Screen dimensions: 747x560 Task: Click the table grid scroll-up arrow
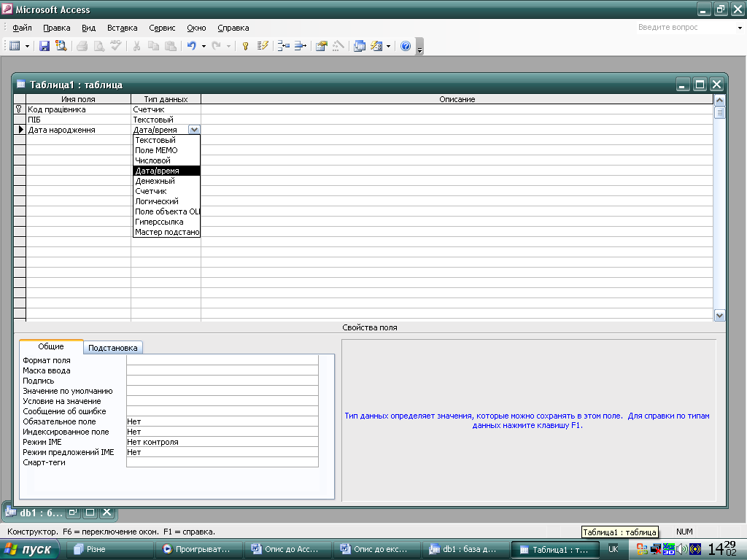pyautogui.click(x=719, y=100)
